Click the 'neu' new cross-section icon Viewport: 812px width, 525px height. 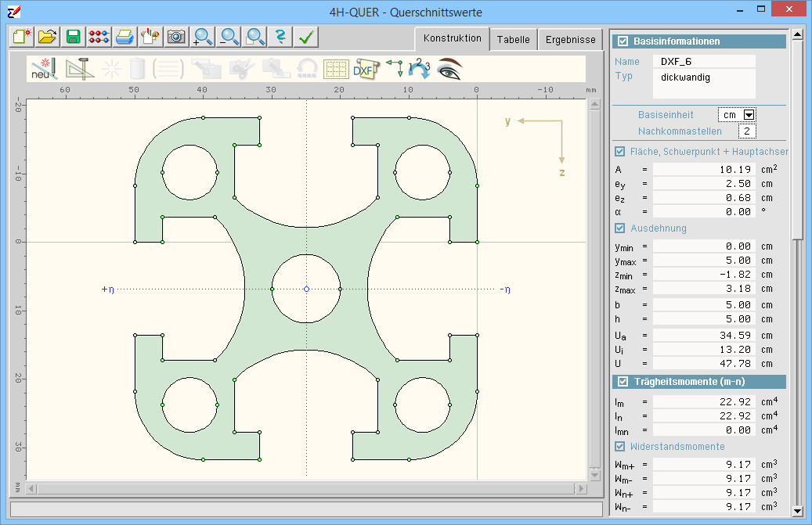43,69
